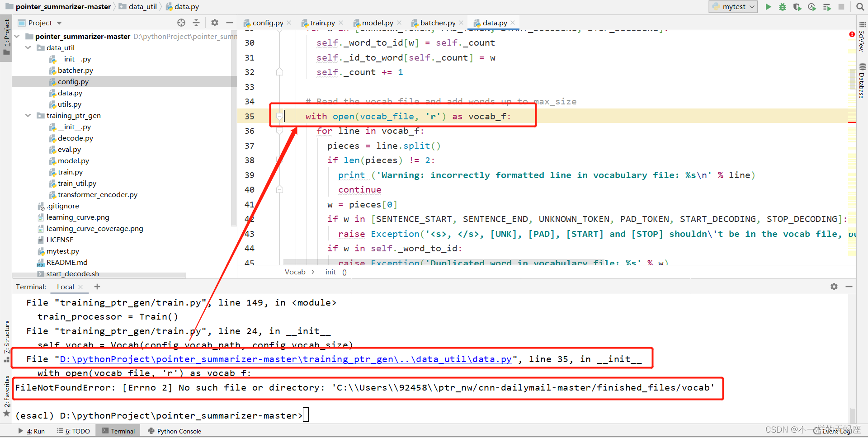Open the Structure tool window
Image resolution: width=868 pixels, height=438 pixels.
[x=6, y=341]
